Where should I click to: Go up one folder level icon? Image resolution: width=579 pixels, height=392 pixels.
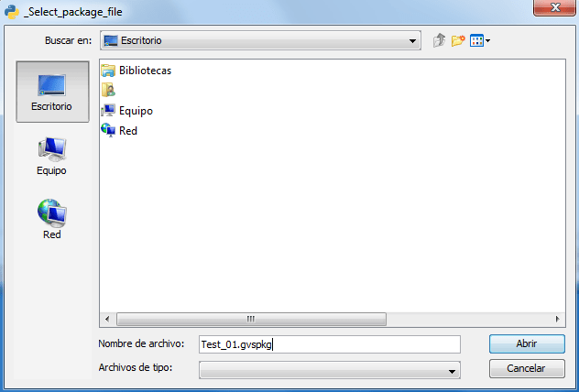click(x=439, y=40)
